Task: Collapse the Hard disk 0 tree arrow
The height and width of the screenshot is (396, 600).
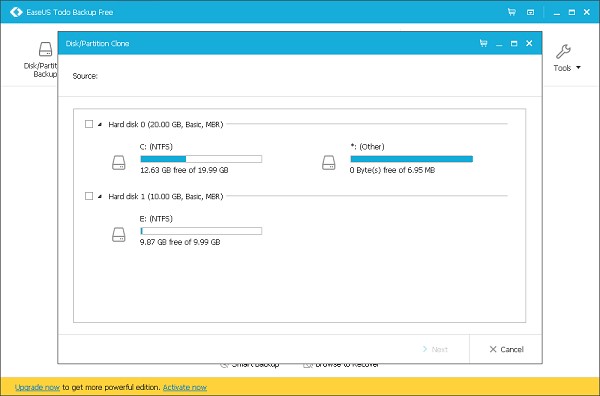Action: point(100,124)
